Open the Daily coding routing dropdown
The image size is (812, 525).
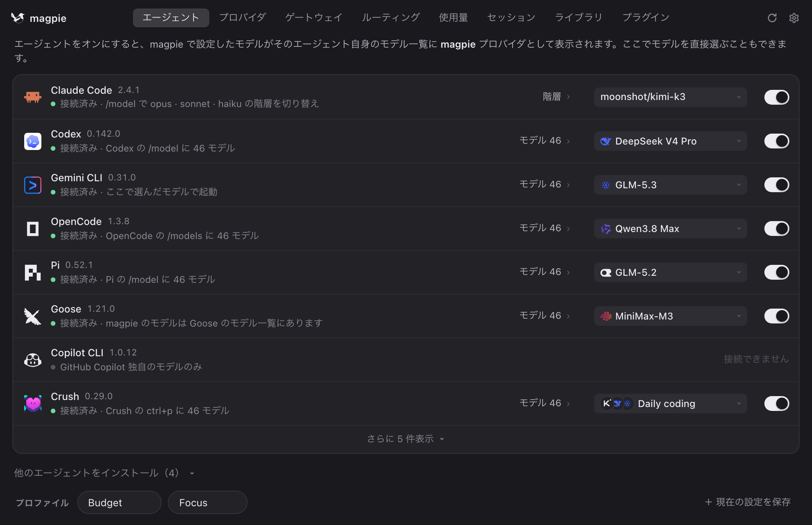tap(670, 404)
